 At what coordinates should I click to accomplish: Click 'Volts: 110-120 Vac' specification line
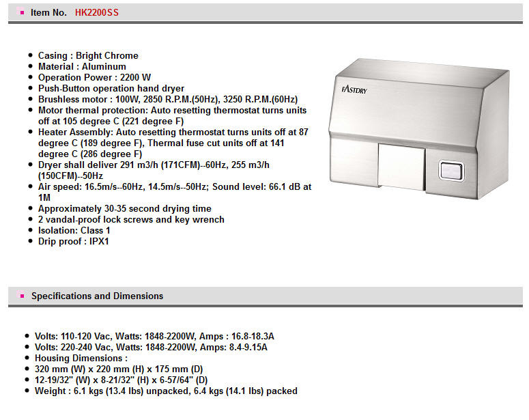[x=154, y=337]
